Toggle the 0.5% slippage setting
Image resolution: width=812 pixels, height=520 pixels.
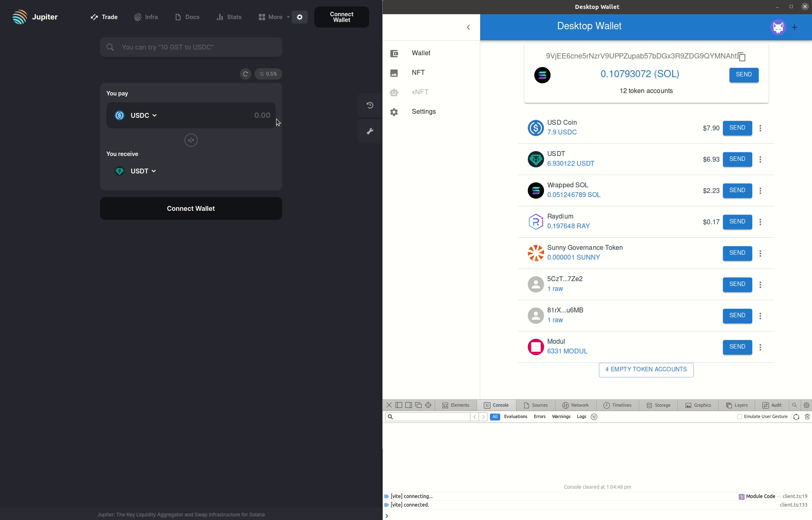[x=268, y=74]
